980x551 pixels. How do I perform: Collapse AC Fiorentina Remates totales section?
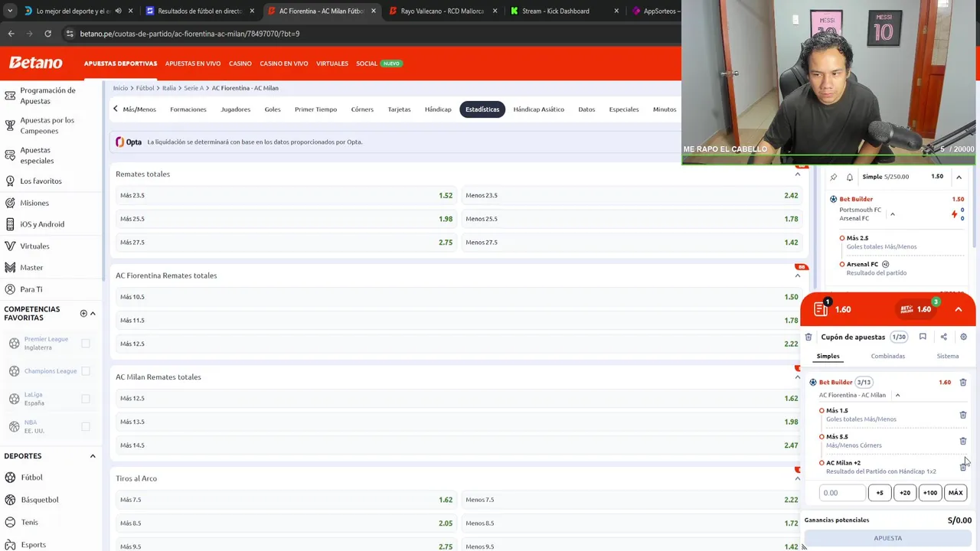coord(797,275)
